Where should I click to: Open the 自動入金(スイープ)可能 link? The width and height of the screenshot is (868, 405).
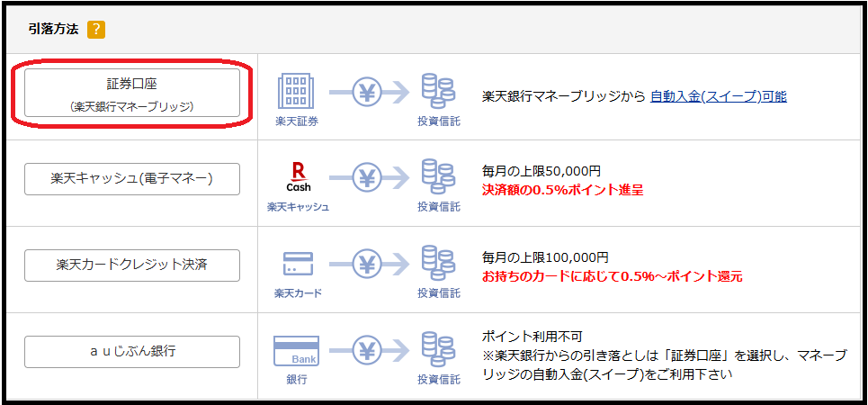pyautogui.click(x=719, y=96)
